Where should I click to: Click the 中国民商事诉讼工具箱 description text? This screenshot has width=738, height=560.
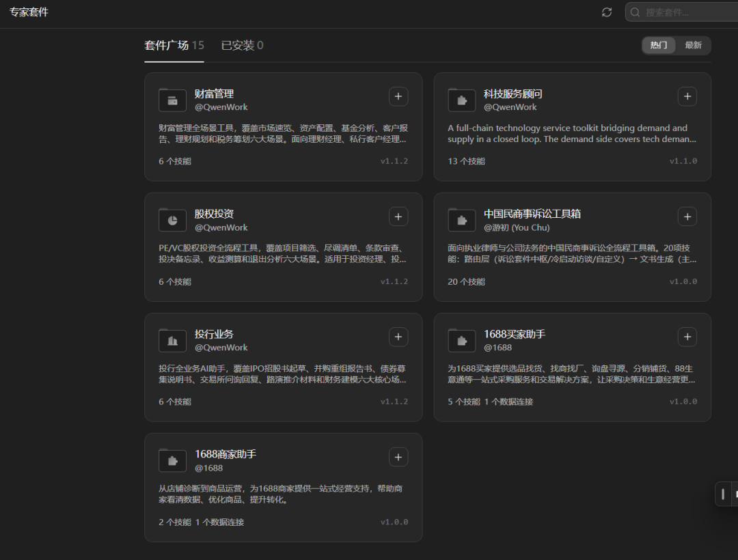point(572,253)
